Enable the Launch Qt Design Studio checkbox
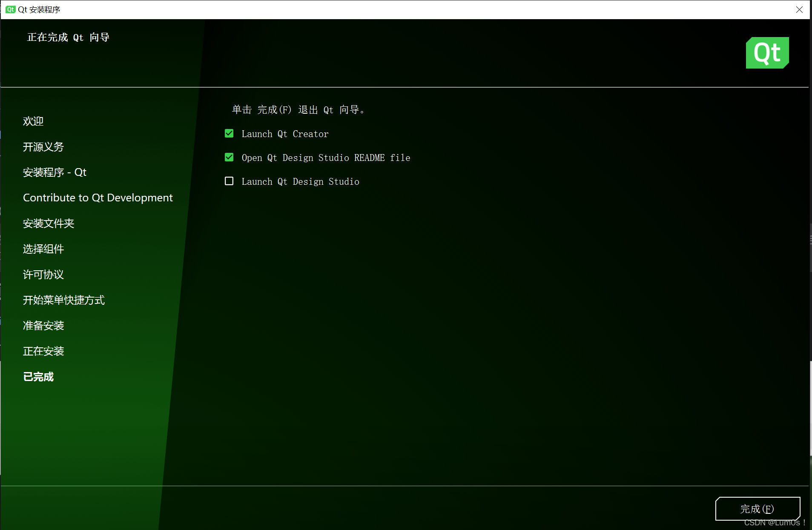Screen dimensions: 812x530 tap(229, 181)
